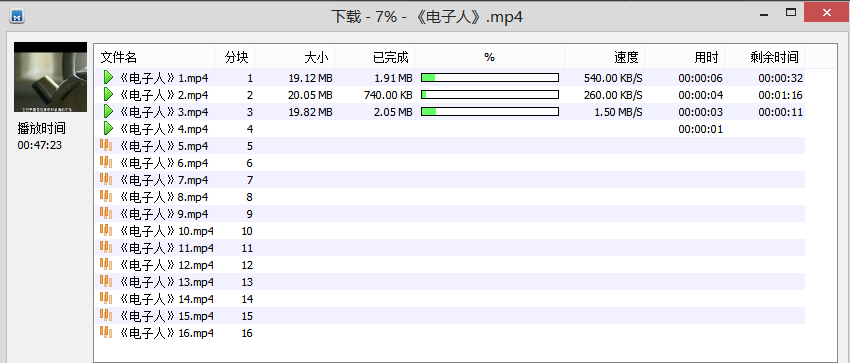This screenshot has width=850, height=363.
Task: Select file name 《电子人》2.mp4
Action: tap(163, 95)
